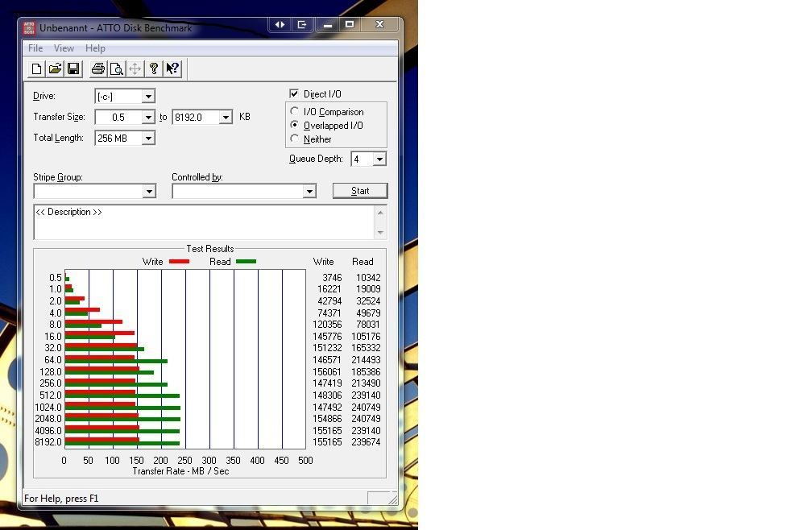The width and height of the screenshot is (812, 530).
Task: Click the Print toolbar icon
Action: [98, 68]
